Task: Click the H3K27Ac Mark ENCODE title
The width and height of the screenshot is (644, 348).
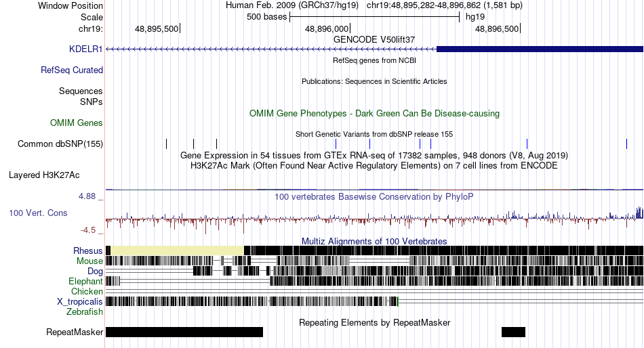Action: (374, 165)
